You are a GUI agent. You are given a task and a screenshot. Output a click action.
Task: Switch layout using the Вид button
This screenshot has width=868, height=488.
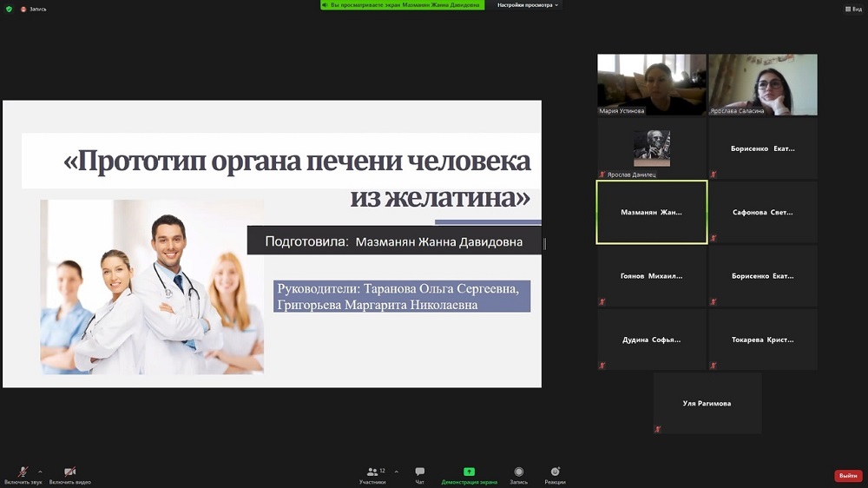pos(852,9)
